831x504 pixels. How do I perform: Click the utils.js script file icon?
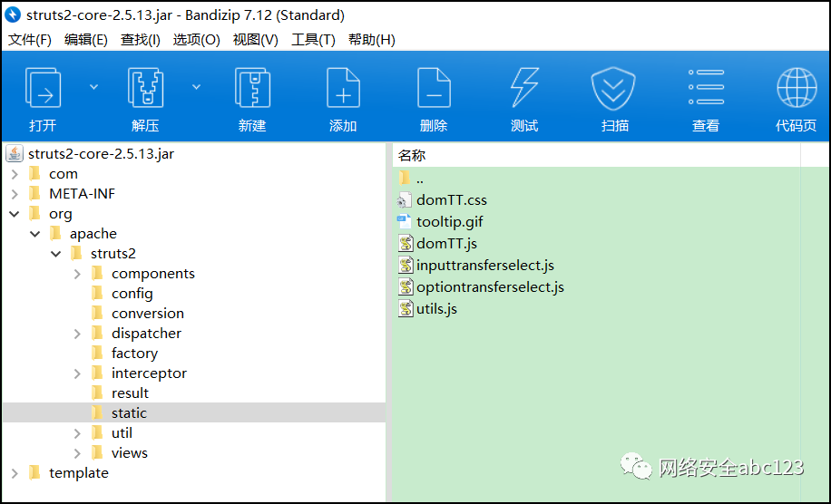tap(406, 308)
